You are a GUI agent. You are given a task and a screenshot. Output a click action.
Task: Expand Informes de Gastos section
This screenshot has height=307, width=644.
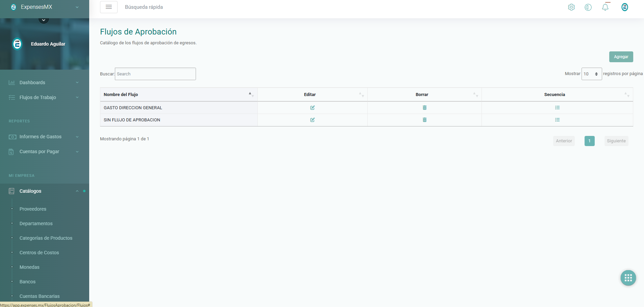click(44, 137)
